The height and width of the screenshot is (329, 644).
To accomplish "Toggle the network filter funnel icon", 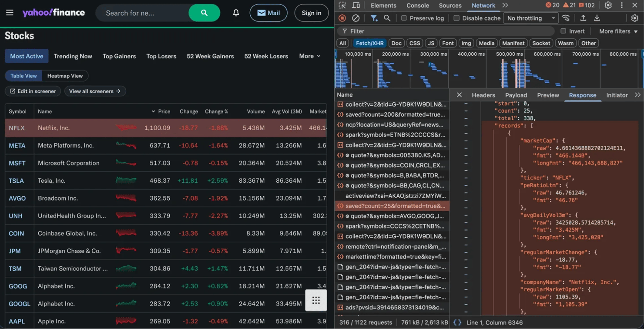I will (374, 18).
